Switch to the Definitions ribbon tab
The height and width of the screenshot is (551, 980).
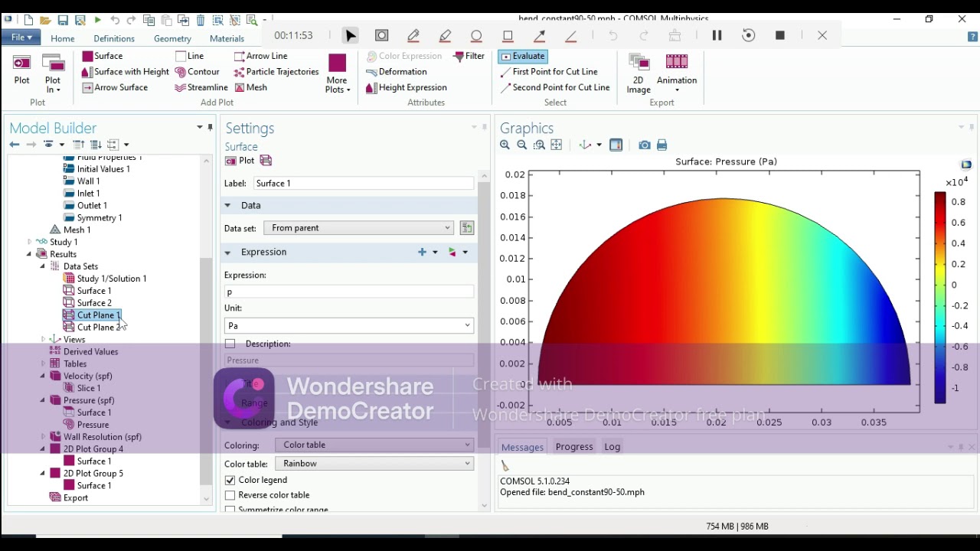pyautogui.click(x=114, y=38)
